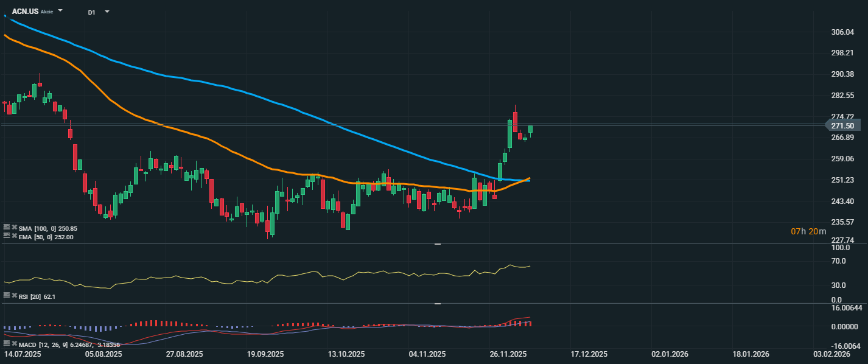Click the ACN.US symbol name

coord(25,12)
